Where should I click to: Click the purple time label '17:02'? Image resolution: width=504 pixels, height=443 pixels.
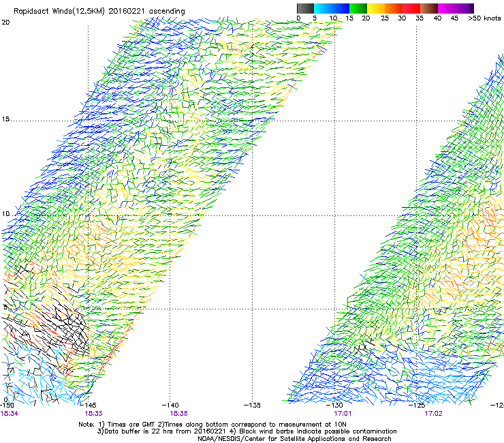(433, 414)
